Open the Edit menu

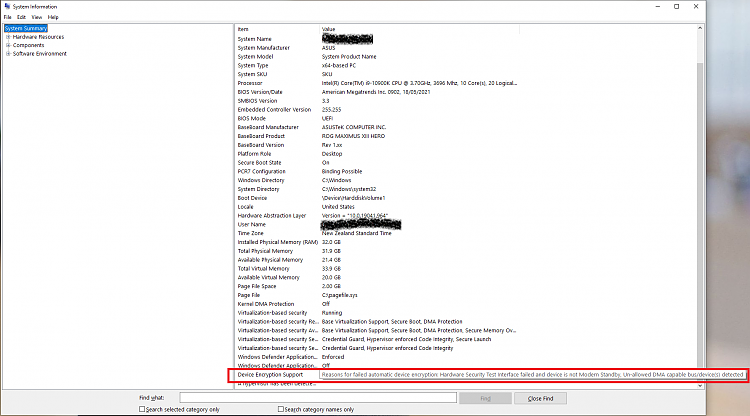(22, 17)
